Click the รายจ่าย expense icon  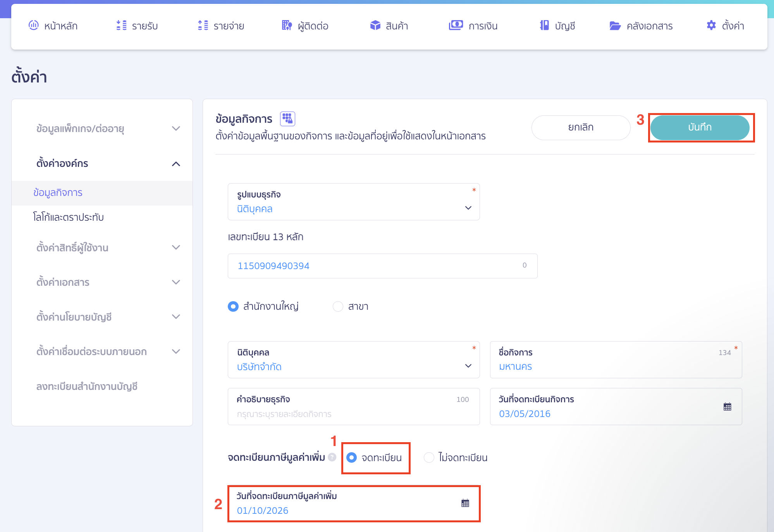pyautogui.click(x=203, y=26)
